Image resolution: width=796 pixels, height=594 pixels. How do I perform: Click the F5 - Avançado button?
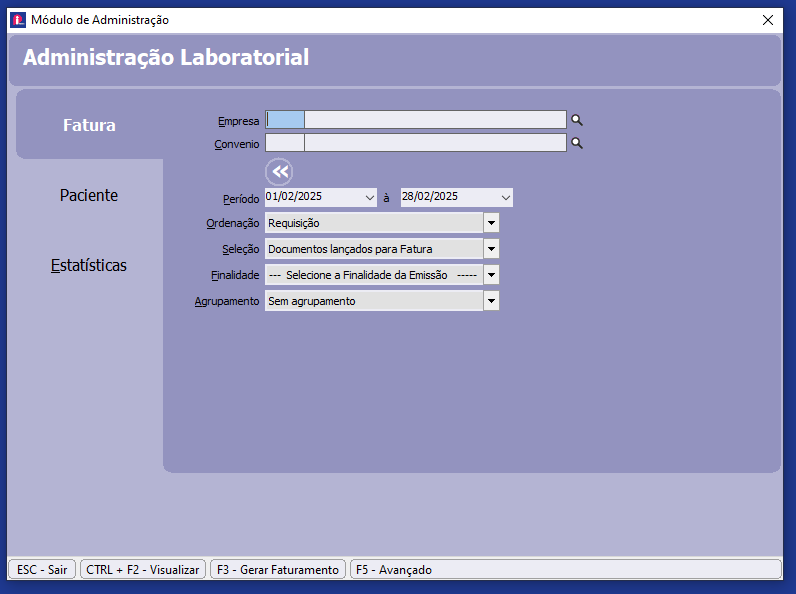tap(393, 569)
